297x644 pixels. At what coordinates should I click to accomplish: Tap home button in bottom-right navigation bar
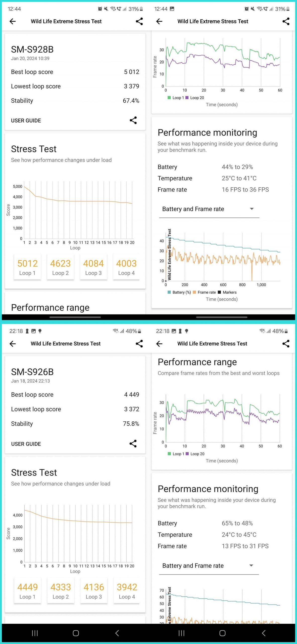point(222,633)
